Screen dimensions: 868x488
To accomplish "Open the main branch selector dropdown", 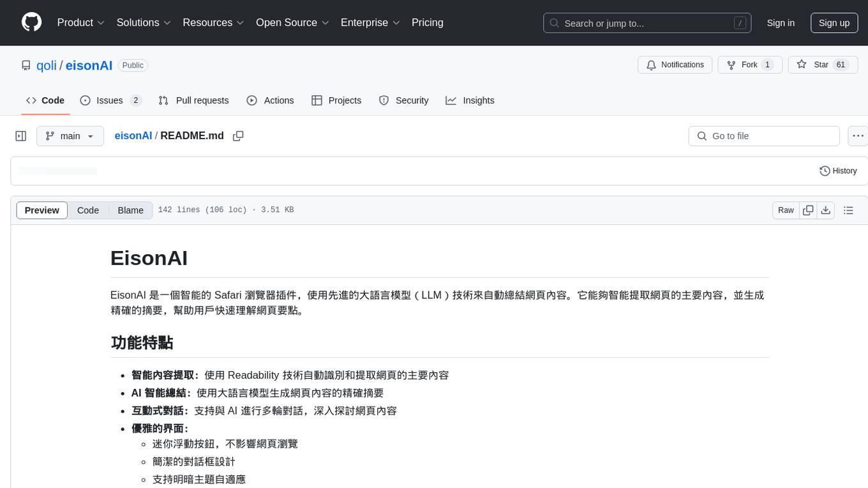I will pos(70,136).
